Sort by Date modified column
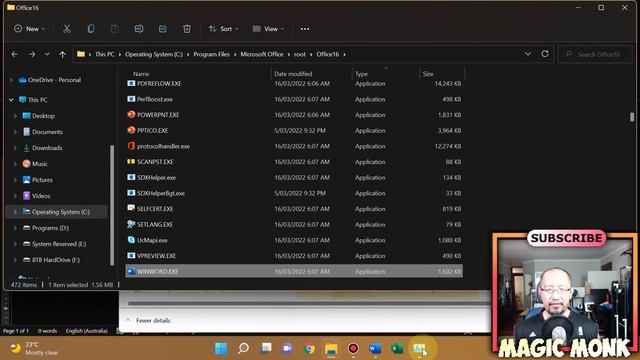 (x=293, y=74)
